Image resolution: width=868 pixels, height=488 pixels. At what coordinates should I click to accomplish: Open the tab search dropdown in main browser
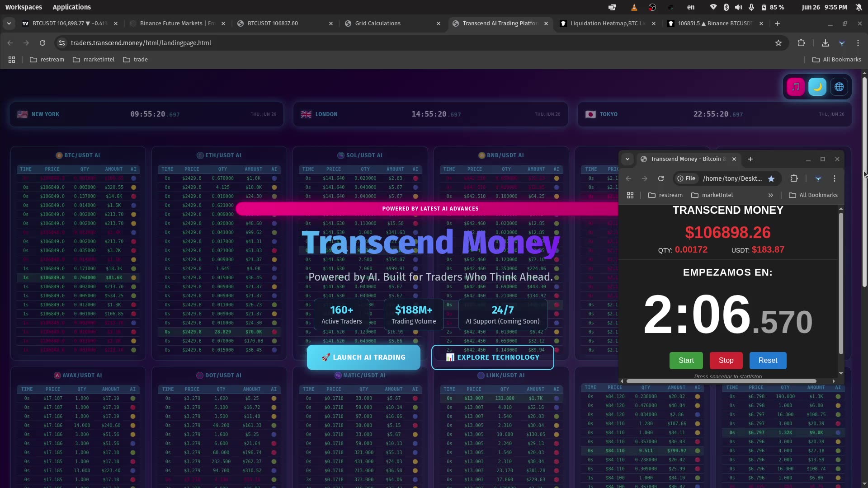click(x=9, y=23)
